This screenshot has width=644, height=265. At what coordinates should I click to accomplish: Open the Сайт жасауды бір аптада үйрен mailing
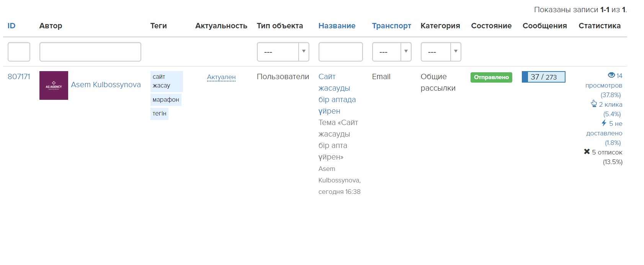[337, 94]
